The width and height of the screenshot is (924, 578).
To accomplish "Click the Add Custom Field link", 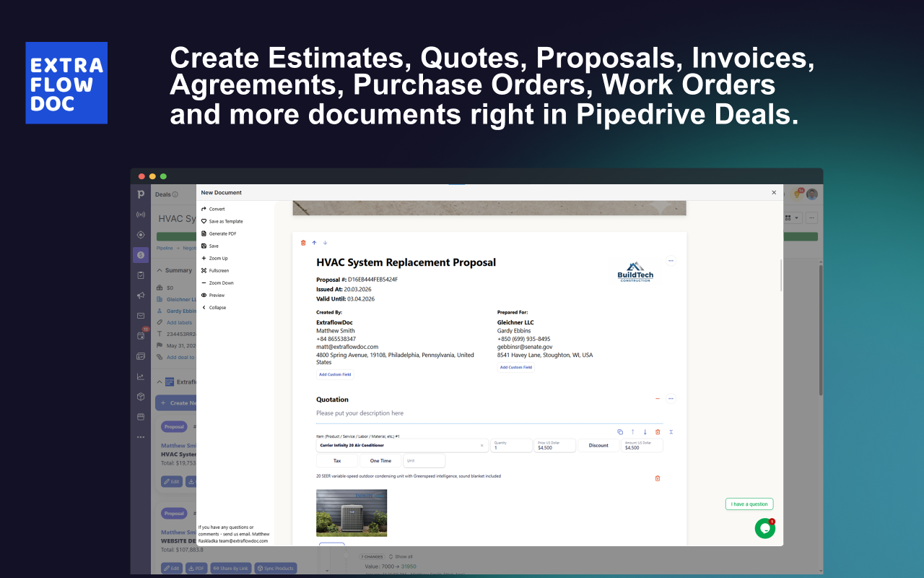I will (x=335, y=374).
